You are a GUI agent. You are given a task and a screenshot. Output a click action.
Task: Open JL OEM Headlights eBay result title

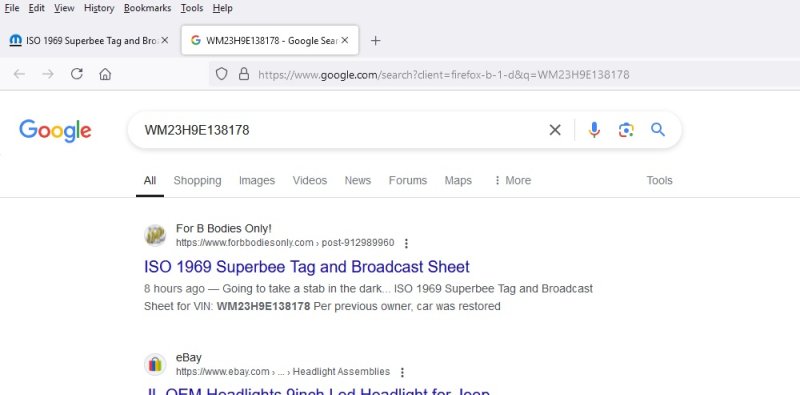coord(317,391)
